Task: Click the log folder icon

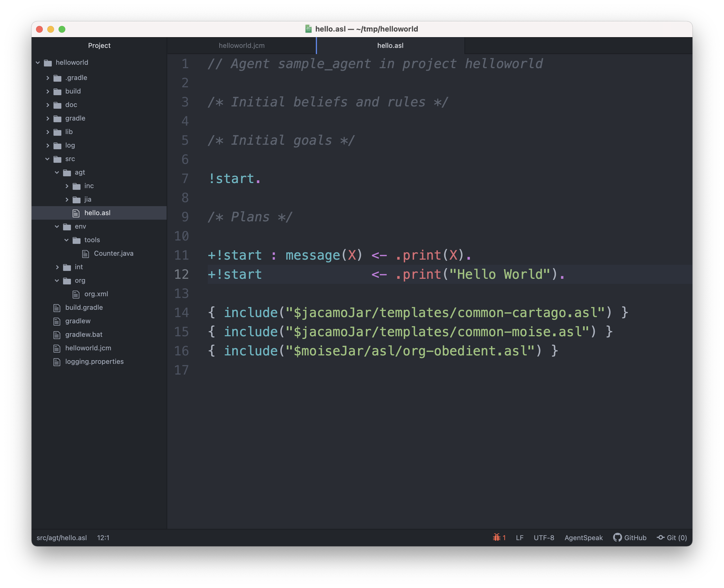Action: tap(57, 146)
